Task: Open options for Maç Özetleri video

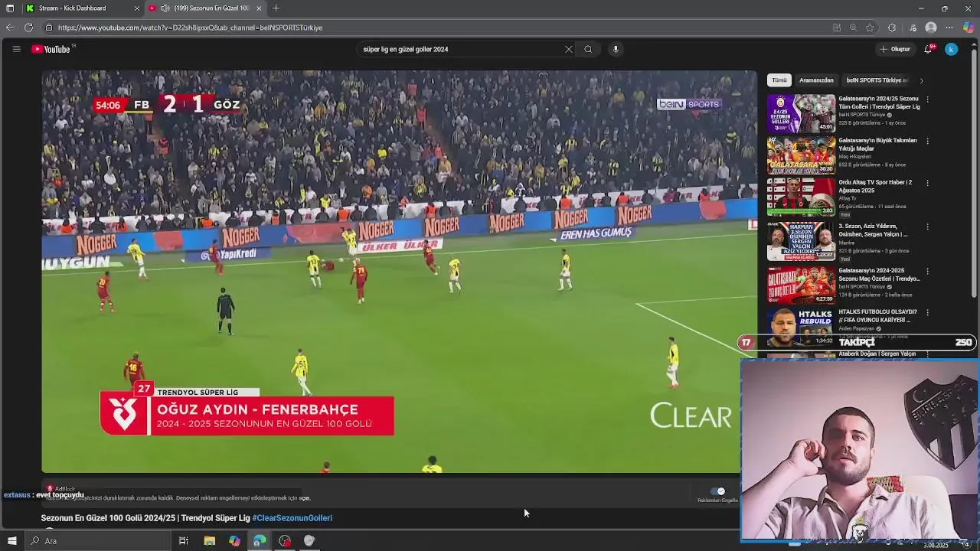Action: pyautogui.click(x=927, y=271)
